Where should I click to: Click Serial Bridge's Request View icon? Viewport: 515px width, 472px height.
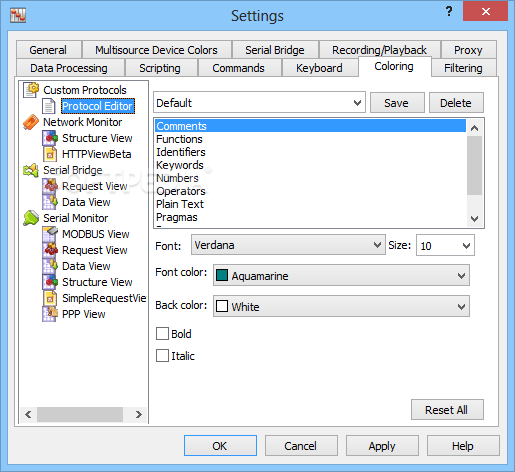[50, 186]
